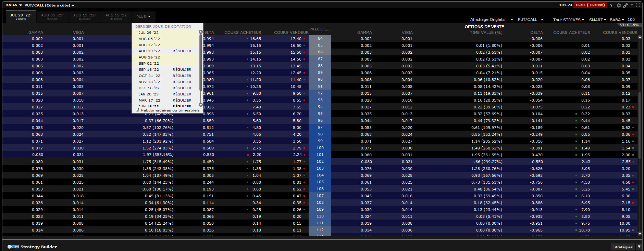Click the Stratégies button
The image size is (644, 251).
[x=623, y=247]
